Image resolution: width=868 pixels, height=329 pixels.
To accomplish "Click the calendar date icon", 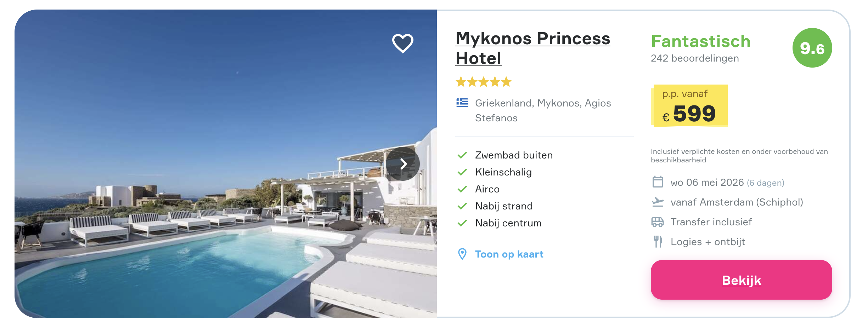I will pos(658,182).
